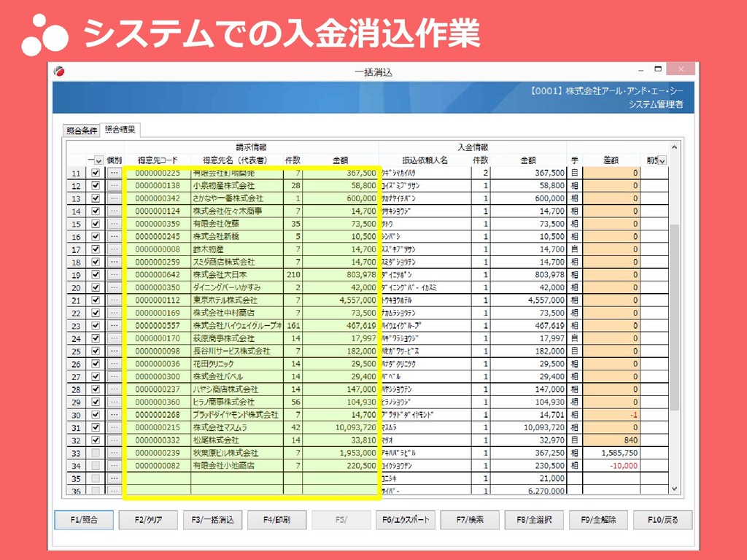This screenshot has width=747, height=560.
Task: Select customer code 0000000082 cell
Action: point(158,466)
